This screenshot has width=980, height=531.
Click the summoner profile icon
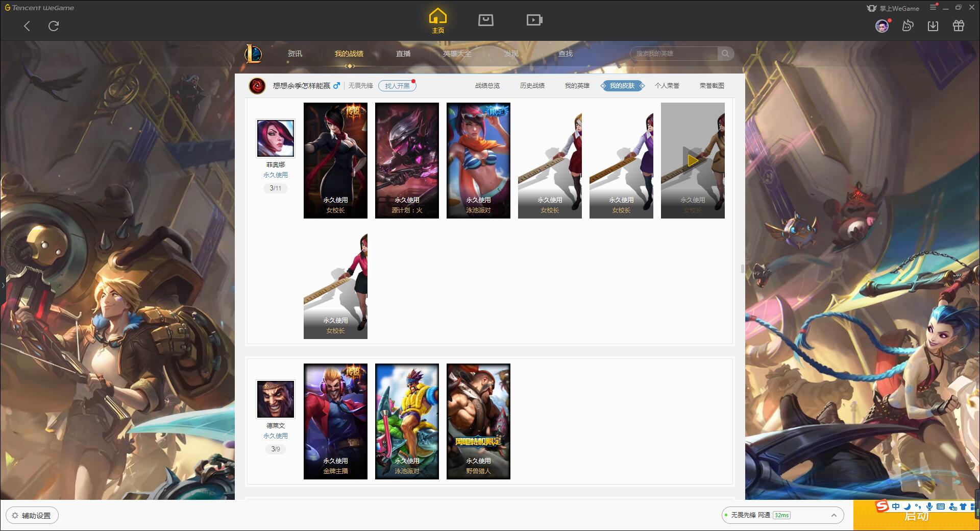tap(257, 86)
